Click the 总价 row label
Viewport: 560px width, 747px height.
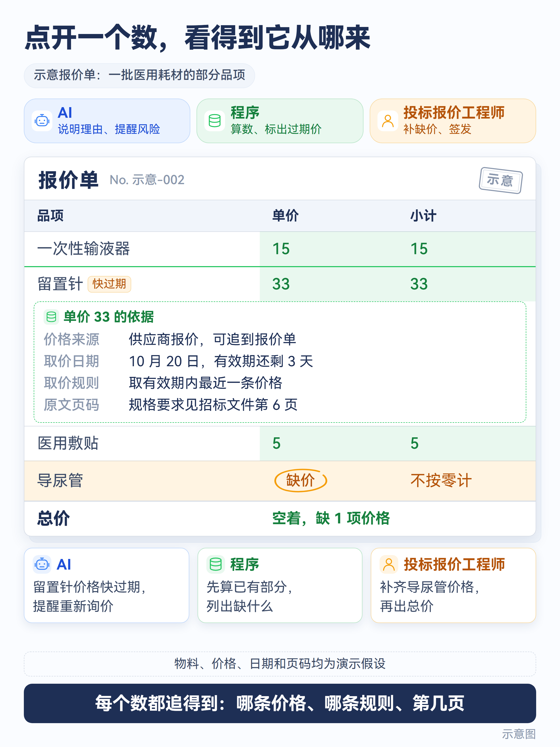[53, 518]
